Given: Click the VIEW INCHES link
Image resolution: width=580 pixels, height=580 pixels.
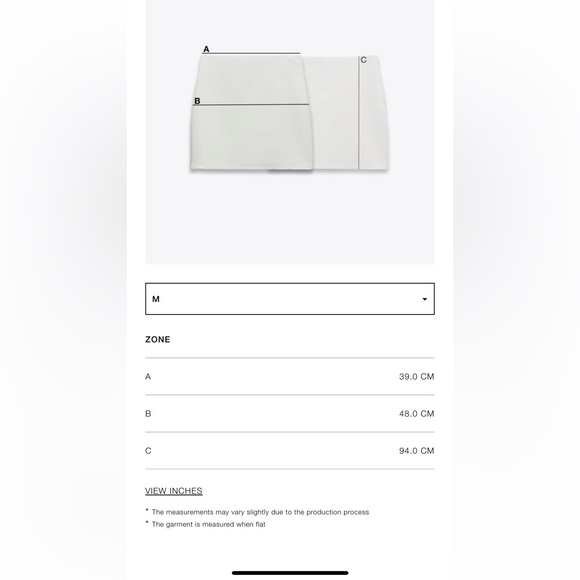Looking at the screenshot, I should [x=173, y=491].
